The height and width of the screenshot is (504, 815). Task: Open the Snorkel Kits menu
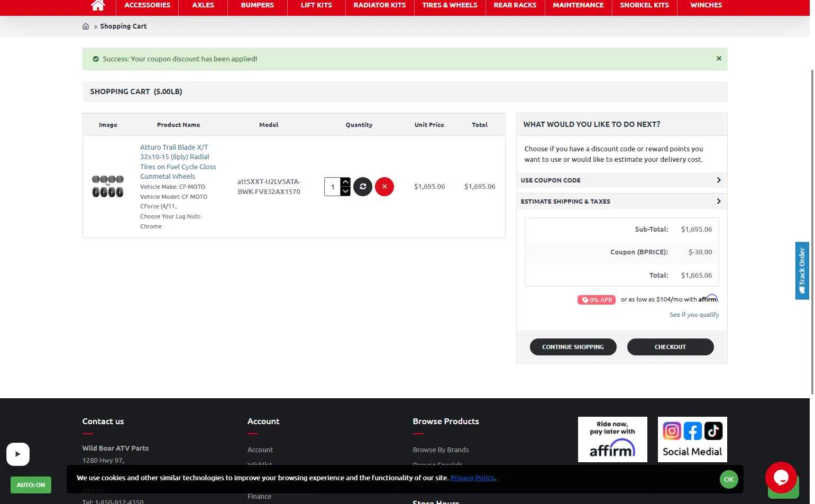[644, 5]
